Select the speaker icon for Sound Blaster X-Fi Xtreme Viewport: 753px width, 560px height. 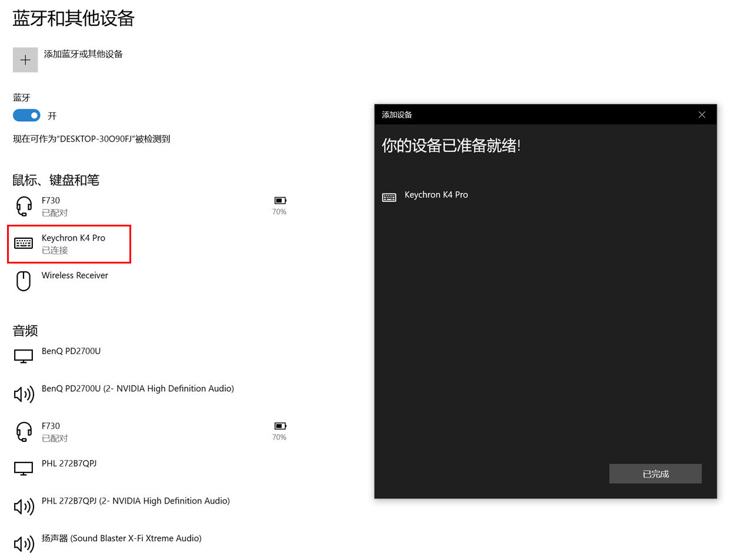(22, 544)
